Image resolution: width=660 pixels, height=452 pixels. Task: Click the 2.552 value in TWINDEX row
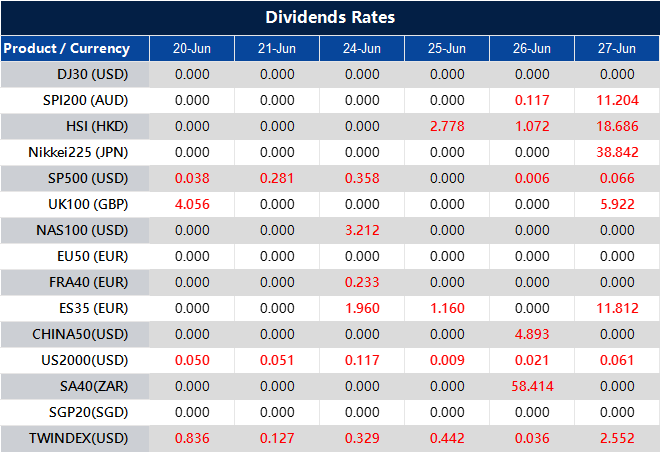(616, 438)
